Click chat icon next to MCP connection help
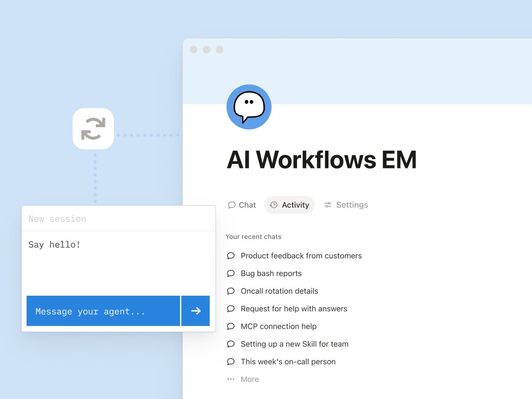 (x=231, y=326)
